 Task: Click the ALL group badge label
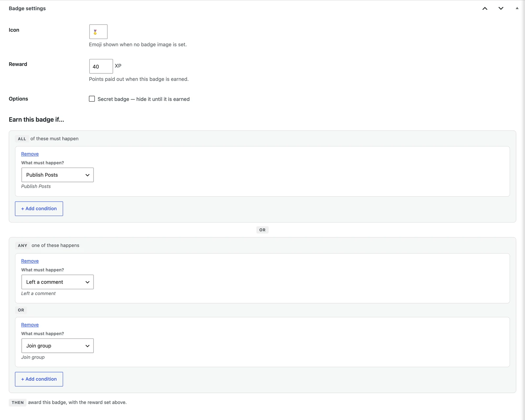(22, 139)
